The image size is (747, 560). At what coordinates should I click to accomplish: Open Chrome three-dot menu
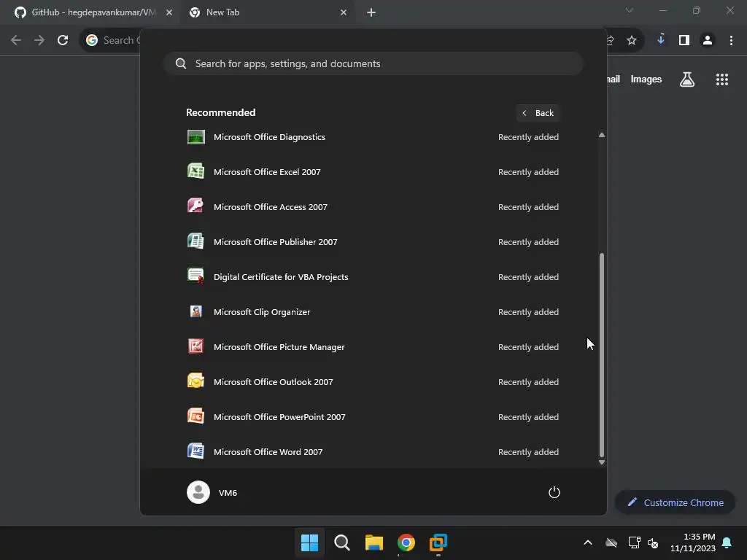(x=731, y=41)
